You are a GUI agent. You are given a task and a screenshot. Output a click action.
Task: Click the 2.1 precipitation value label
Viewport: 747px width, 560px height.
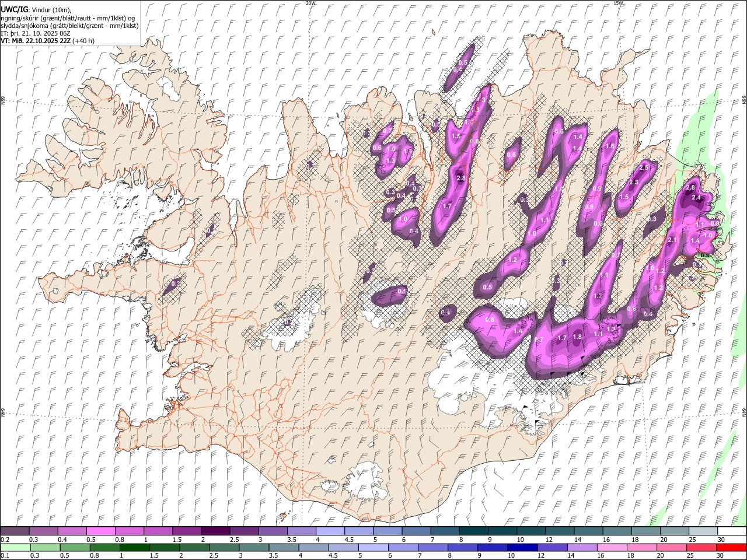(672, 240)
